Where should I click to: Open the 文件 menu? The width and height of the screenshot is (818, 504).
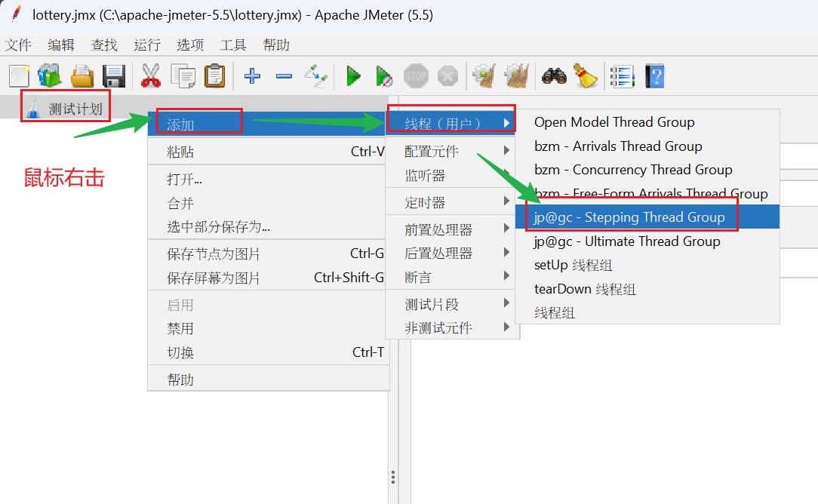point(18,45)
